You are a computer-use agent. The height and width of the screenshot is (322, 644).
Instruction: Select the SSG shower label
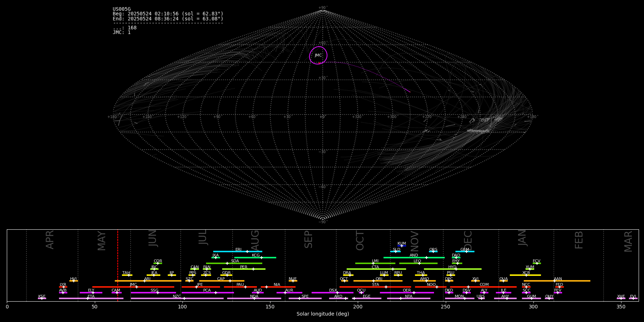(154, 291)
